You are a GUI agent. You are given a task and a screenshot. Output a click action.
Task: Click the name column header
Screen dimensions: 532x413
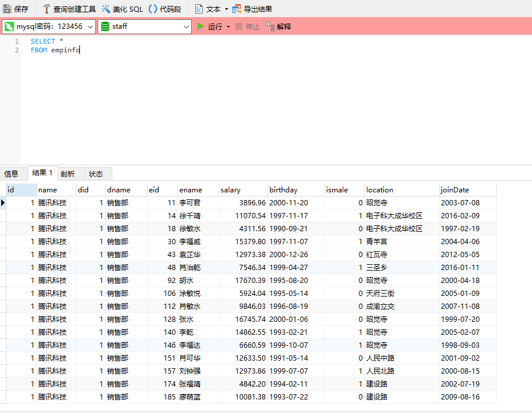click(x=56, y=190)
